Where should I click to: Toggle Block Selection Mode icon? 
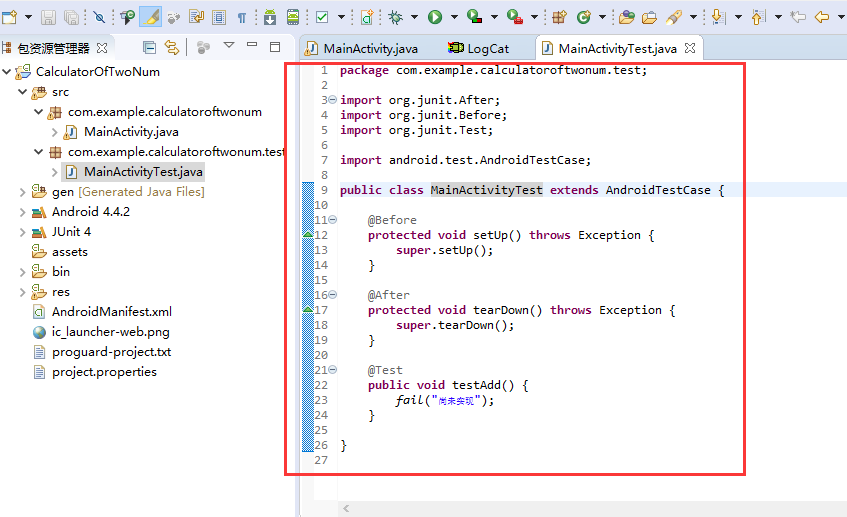(x=219, y=17)
